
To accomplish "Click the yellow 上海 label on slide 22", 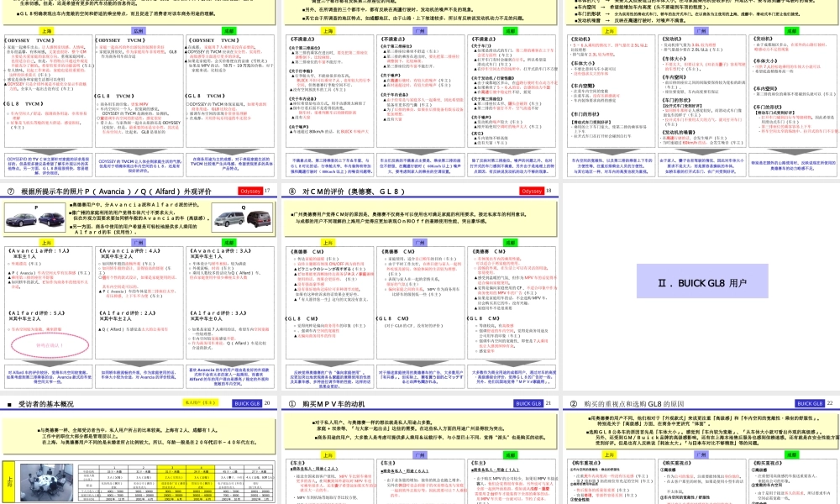I will [x=609, y=454].
